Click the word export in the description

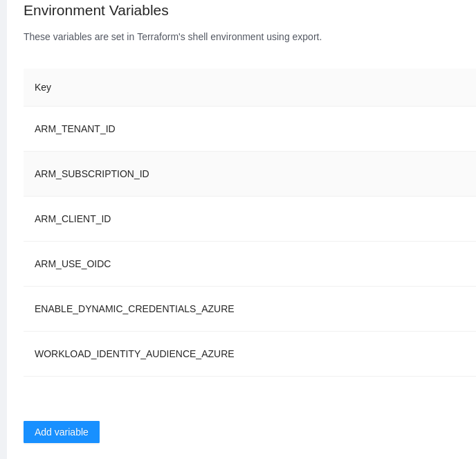coord(304,37)
